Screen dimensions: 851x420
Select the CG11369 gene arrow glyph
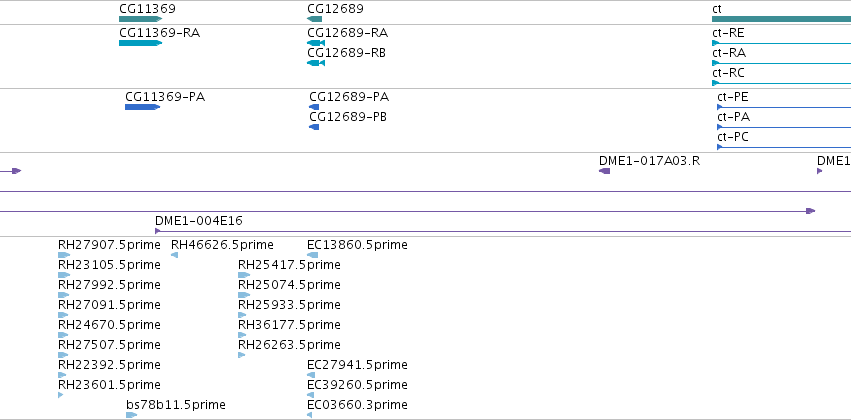click(x=141, y=19)
